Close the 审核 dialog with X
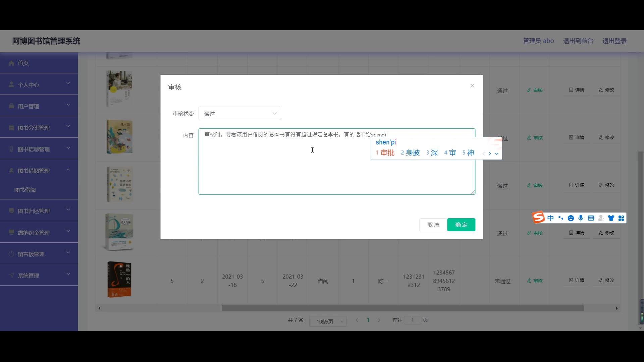Screen dimensions: 644x362 point(472,85)
